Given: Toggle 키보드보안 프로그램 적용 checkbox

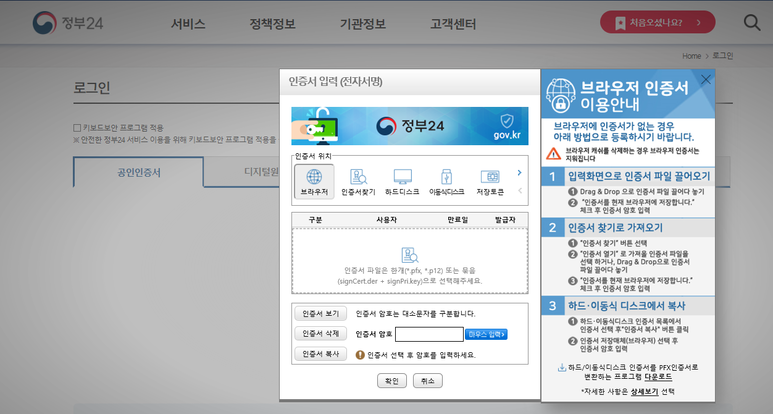Looking at the screenshot, I should [x=77, y=128].
